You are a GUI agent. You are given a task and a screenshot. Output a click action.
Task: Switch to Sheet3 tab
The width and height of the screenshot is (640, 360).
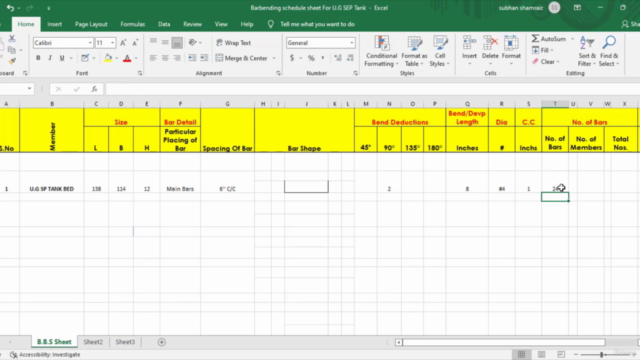(x=125, y=342)
